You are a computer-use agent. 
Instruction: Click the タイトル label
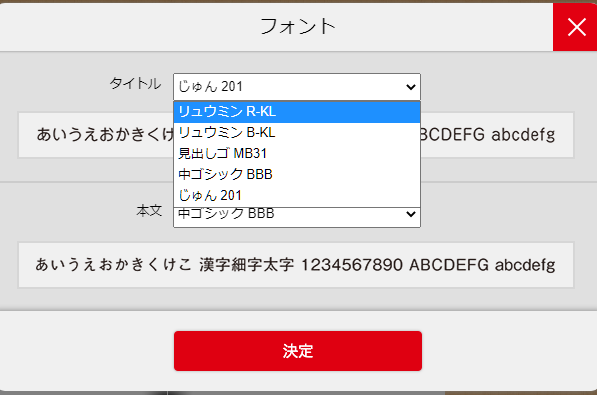tap(136, 83)
